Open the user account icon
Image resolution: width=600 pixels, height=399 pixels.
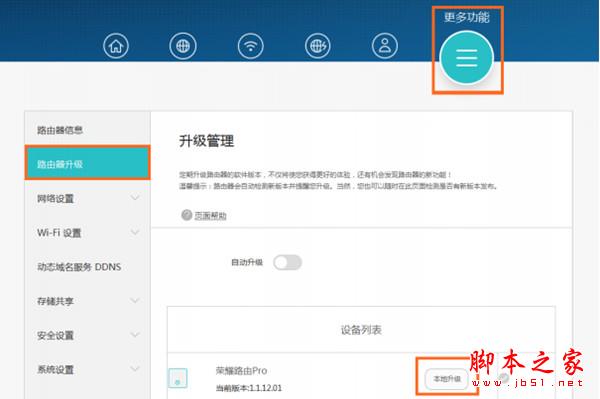tap(385, 46)
